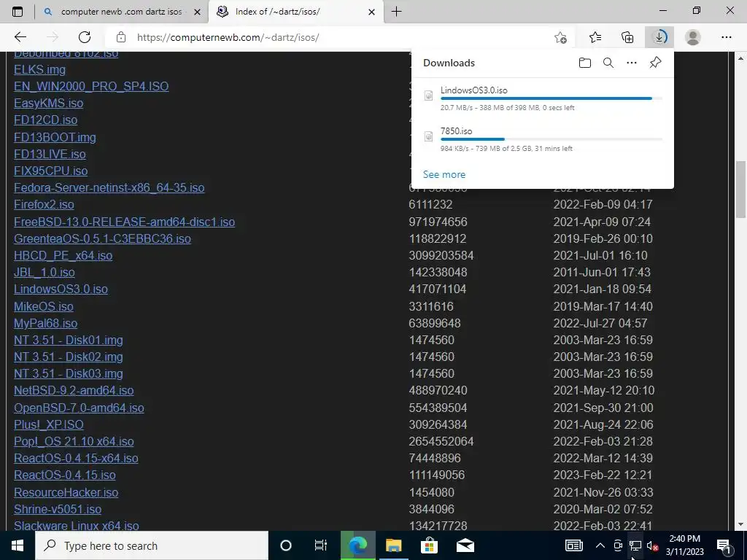Open the Collections button

627,37
